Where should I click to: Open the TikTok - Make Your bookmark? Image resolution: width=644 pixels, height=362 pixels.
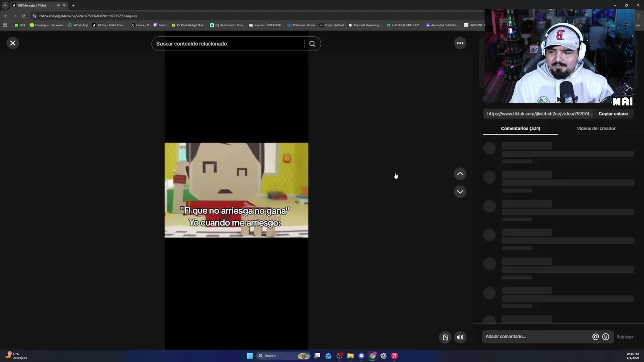point(109,25)
